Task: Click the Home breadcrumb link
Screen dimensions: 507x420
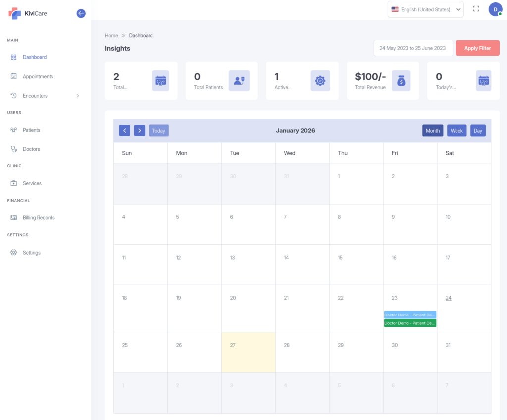Action: [111, 36]
